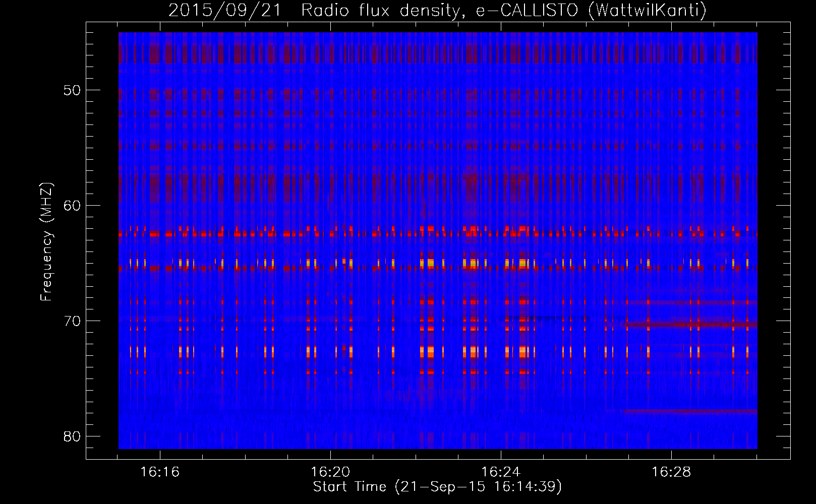Image resolution: width=816 pixels, height=504 pixels.
Task: Click the 'Frequency (MHZ)' axis label
Action: pyautogui.click(x=46, y=242)
